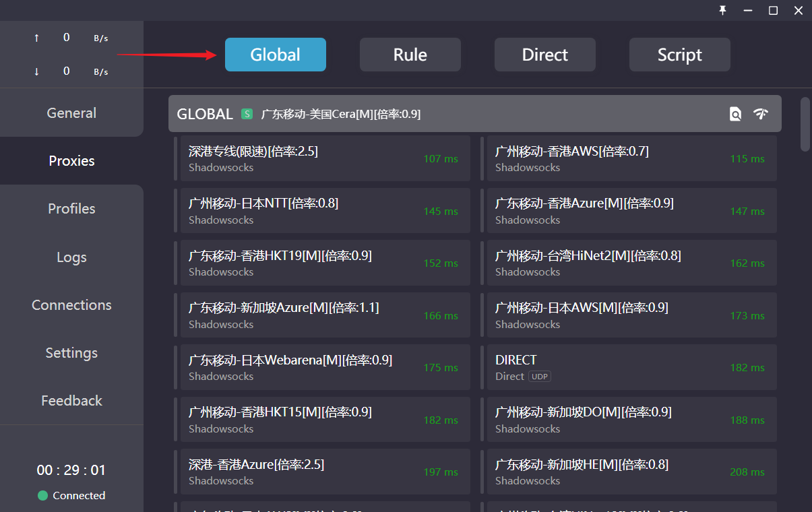Click the proxy list vertical scrollbar

(x=805, y=125)
